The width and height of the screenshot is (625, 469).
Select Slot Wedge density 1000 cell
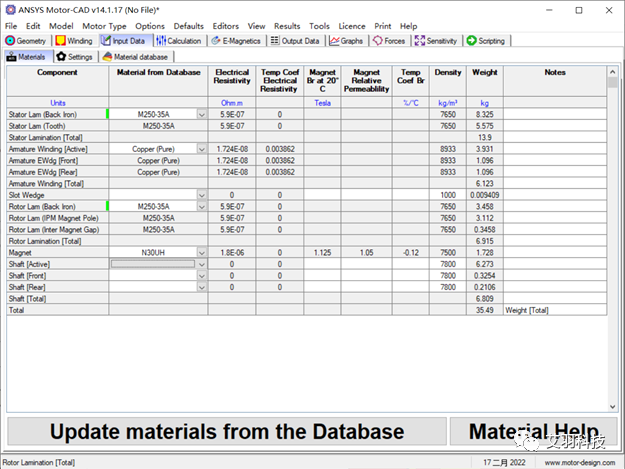[x=448, y=195]
